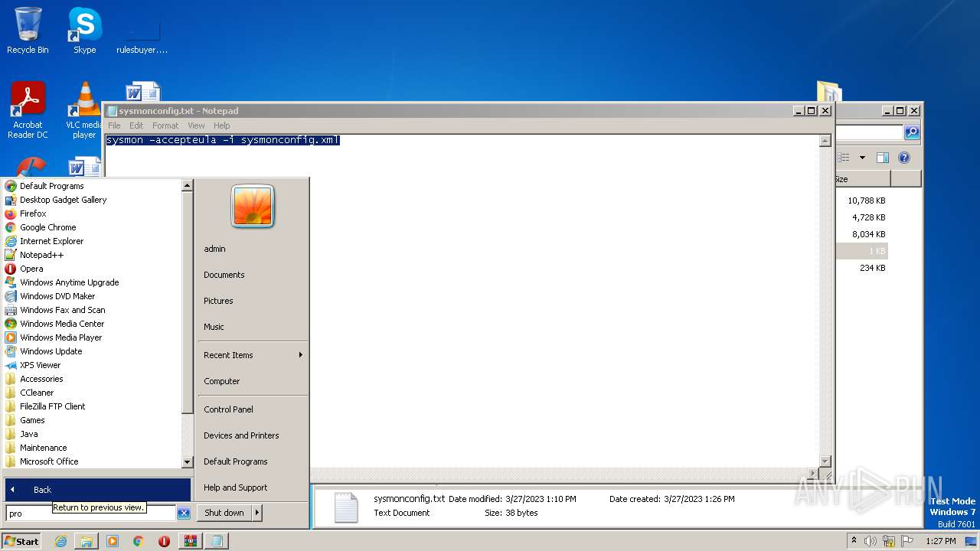Screen dimensions: 980x551
Task: Clear the Start menu search box
Action: tap(184, 514)
